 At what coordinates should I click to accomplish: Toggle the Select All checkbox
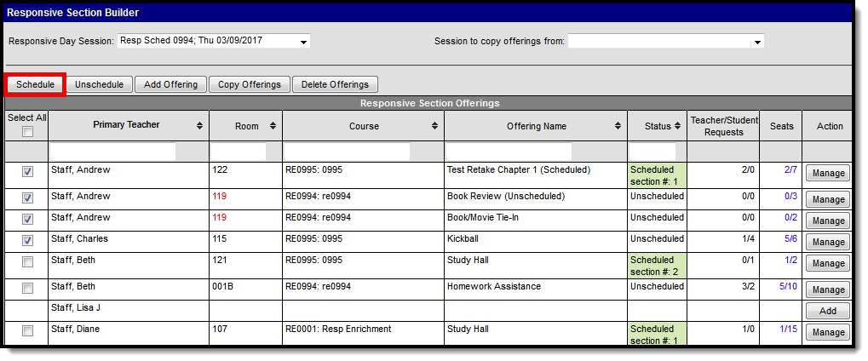point(27,132)
